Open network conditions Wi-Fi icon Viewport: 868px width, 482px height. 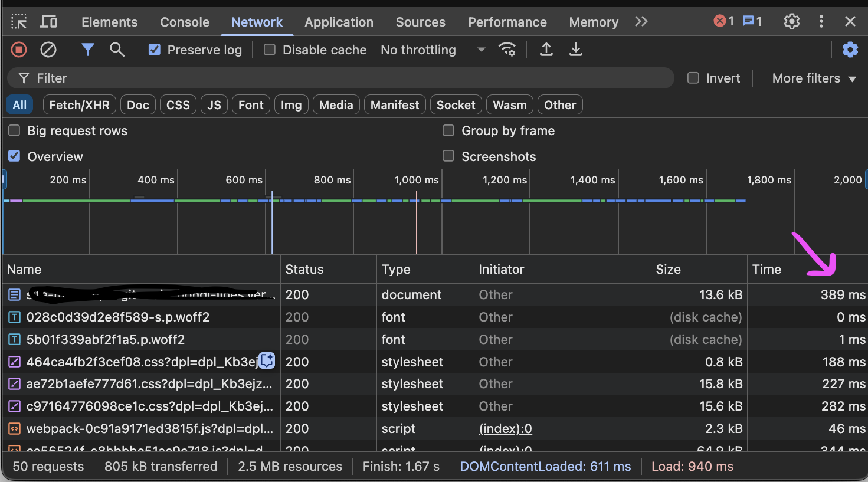click(507, 50)
